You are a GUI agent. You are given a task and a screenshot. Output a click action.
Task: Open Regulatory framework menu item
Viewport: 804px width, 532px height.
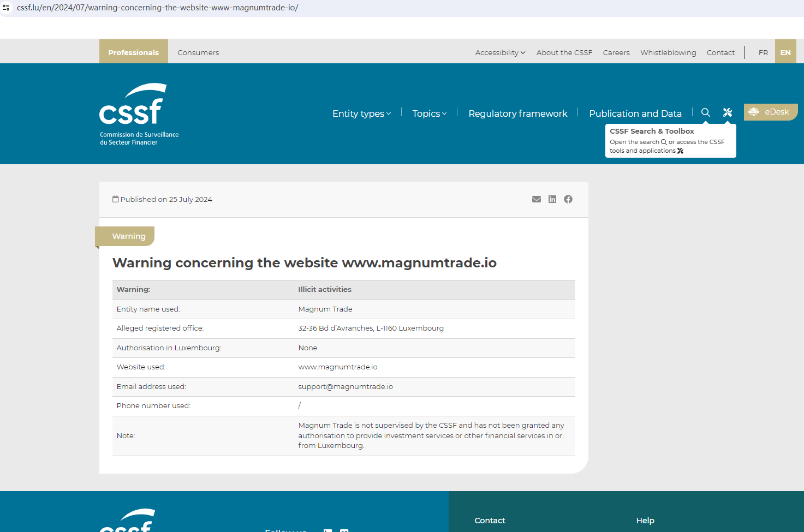[x=517, y=113]
